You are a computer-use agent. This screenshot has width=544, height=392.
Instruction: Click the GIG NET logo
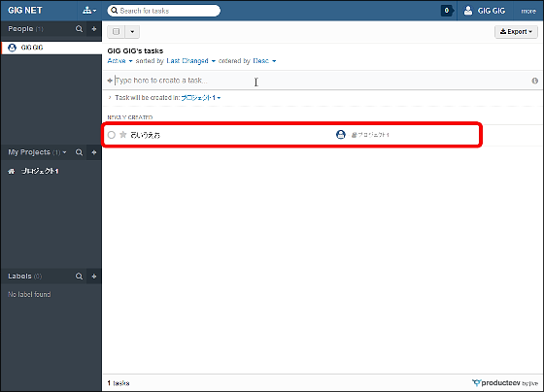(25, 11)
